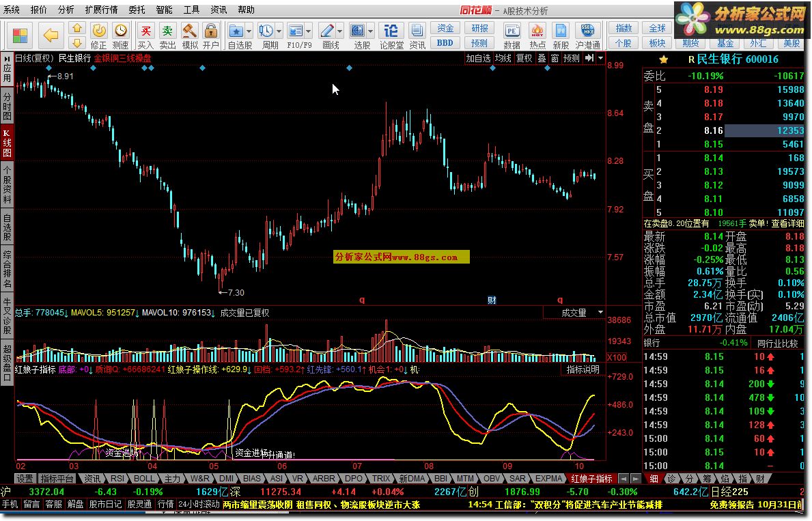Viewport: 812px width, 521px height.
Task: Click the 板块 button
Action: tap(657, 43)
